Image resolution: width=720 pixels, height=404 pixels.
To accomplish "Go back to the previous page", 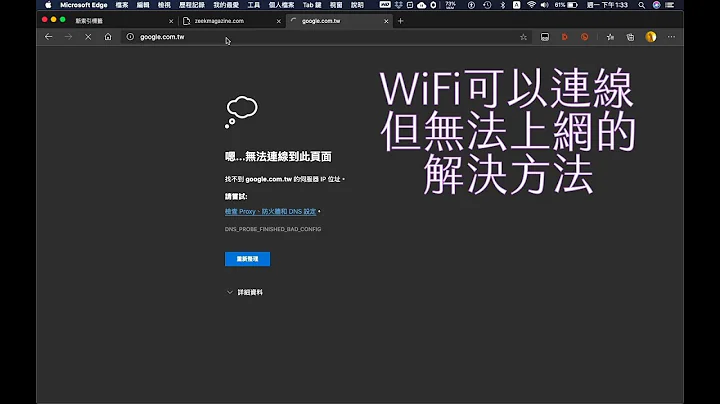I will point(48,37).
